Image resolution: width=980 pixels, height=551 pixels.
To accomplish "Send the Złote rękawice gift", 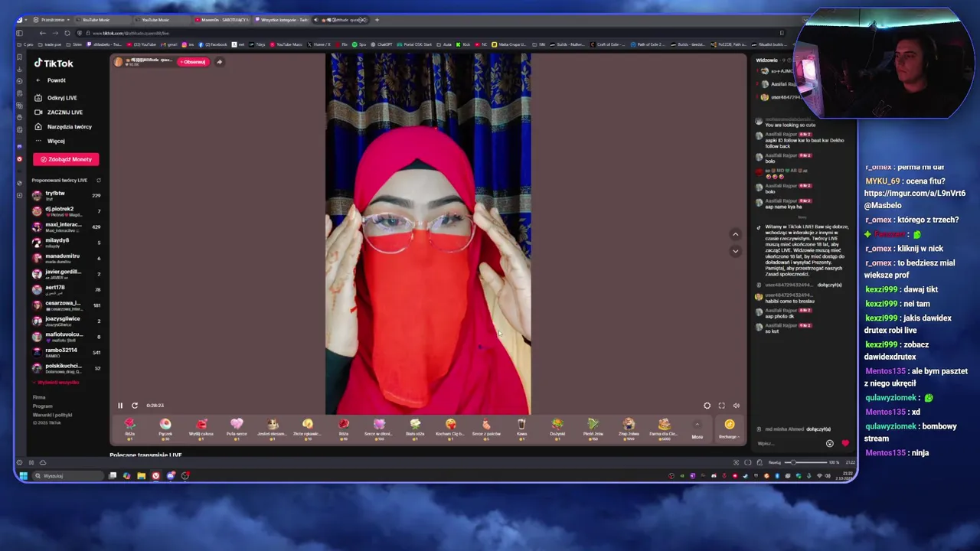I will [x=308, y=429].
